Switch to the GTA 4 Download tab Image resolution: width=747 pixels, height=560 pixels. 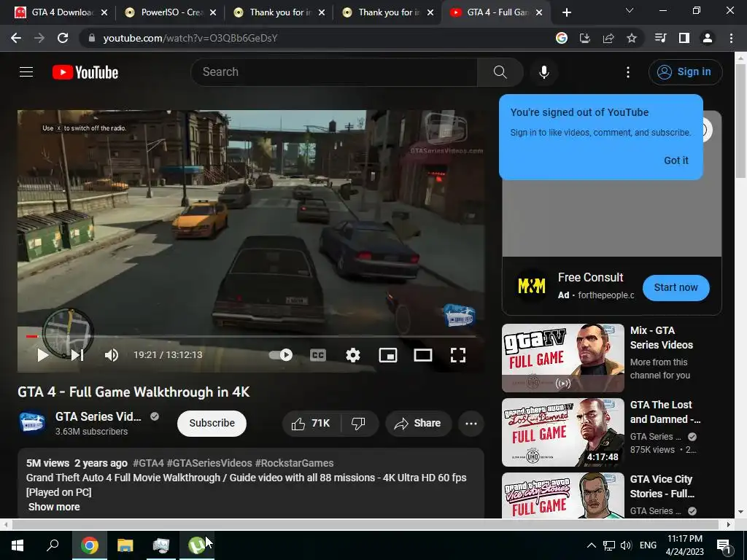[61, 12]
